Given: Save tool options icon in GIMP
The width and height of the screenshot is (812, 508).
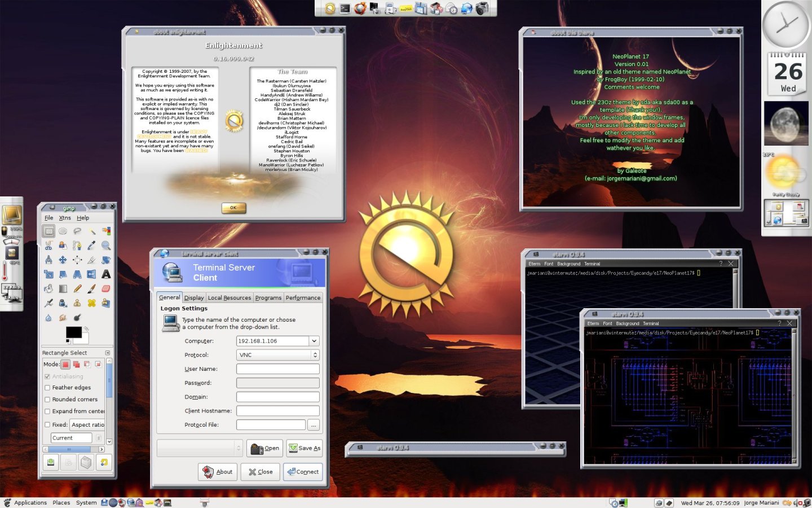Looking at the screenshot, I should 51,462.
